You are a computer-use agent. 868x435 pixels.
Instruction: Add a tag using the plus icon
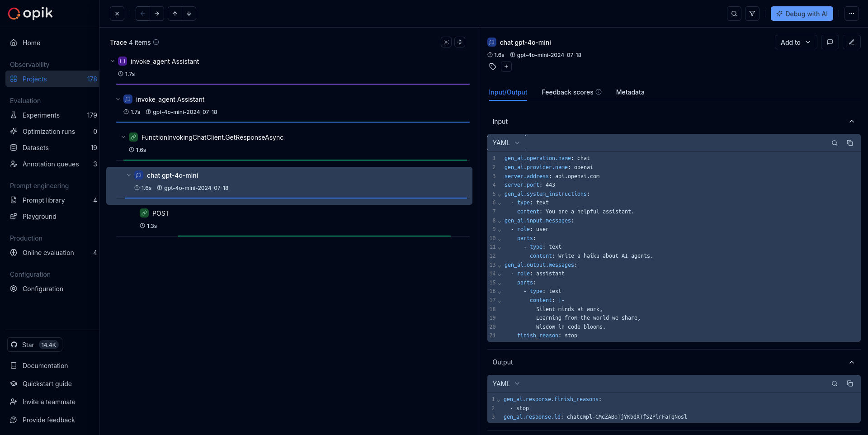tap(506, 66)
